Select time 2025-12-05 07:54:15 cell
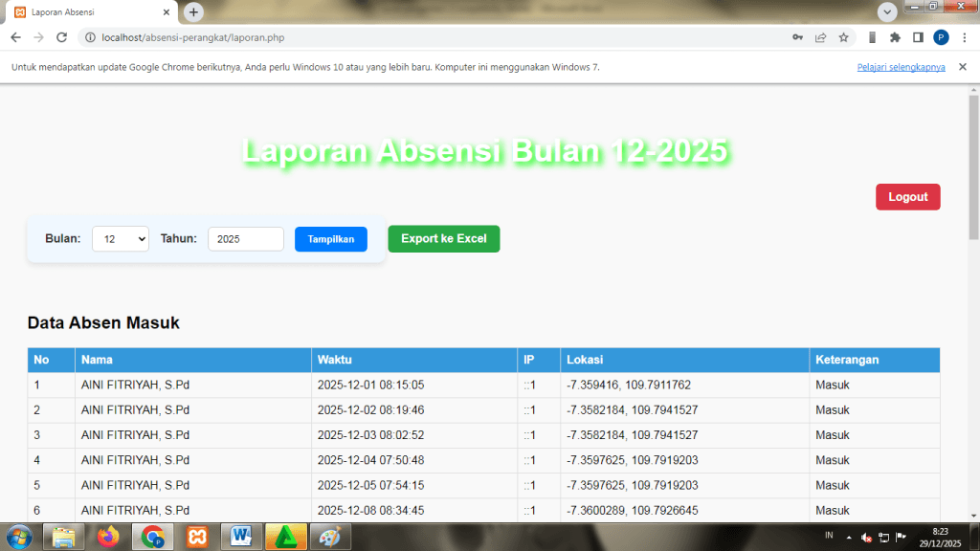The image size is (980, 551). coord(414,485)
